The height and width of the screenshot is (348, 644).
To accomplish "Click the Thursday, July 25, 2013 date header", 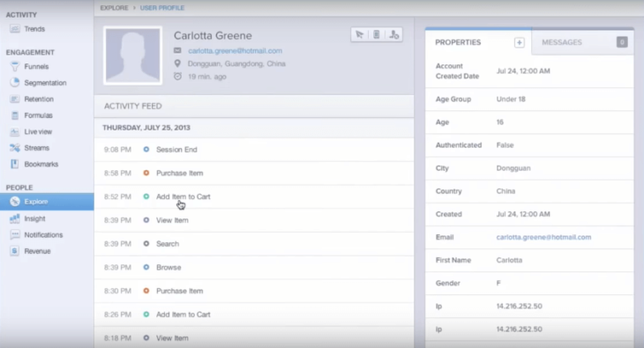I will 146,128.
